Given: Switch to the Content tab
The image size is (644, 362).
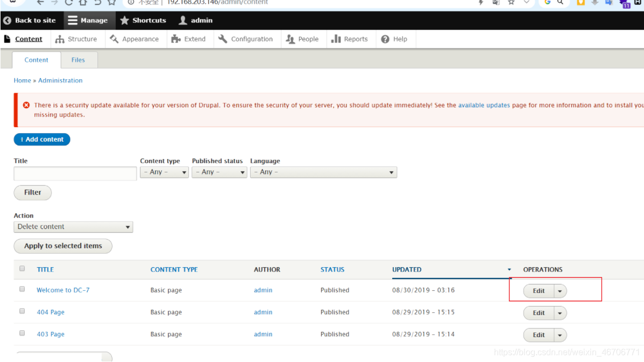Looking at the screenshot, I should (x=36, y=60).
